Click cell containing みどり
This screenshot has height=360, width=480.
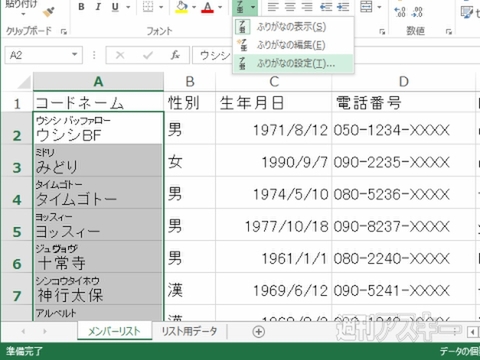point(98,160)
